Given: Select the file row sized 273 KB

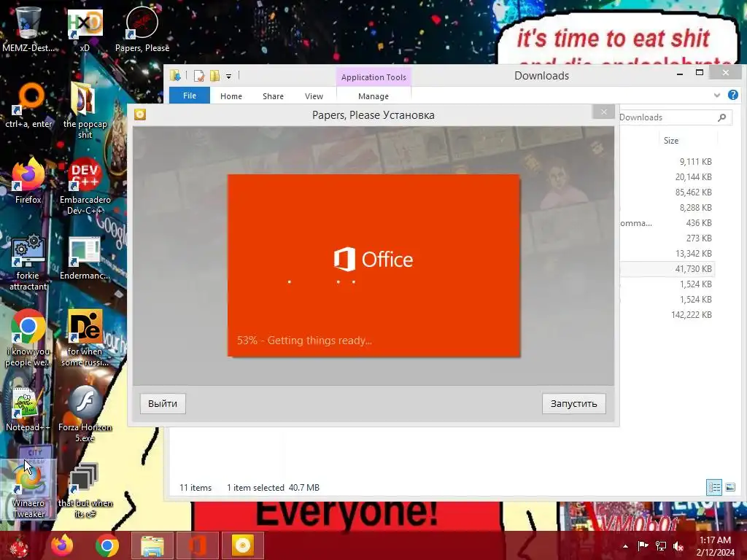Looking at the screenshot, I should coord(667,238).
